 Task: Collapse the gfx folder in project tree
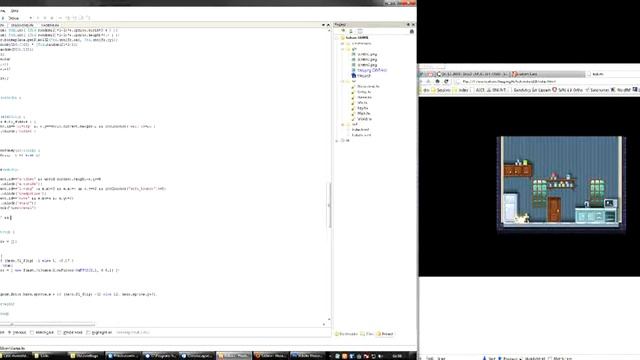click(343, 49)
